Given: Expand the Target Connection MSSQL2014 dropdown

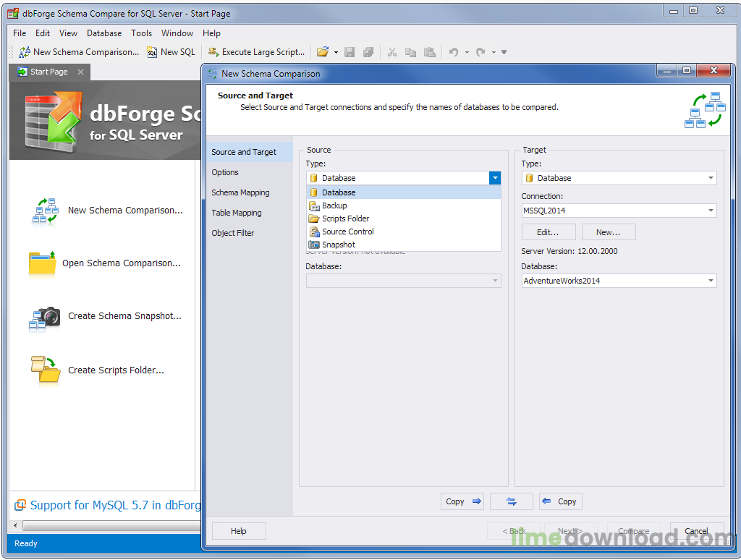Looking at the screenshot, I should pos(711,211).
